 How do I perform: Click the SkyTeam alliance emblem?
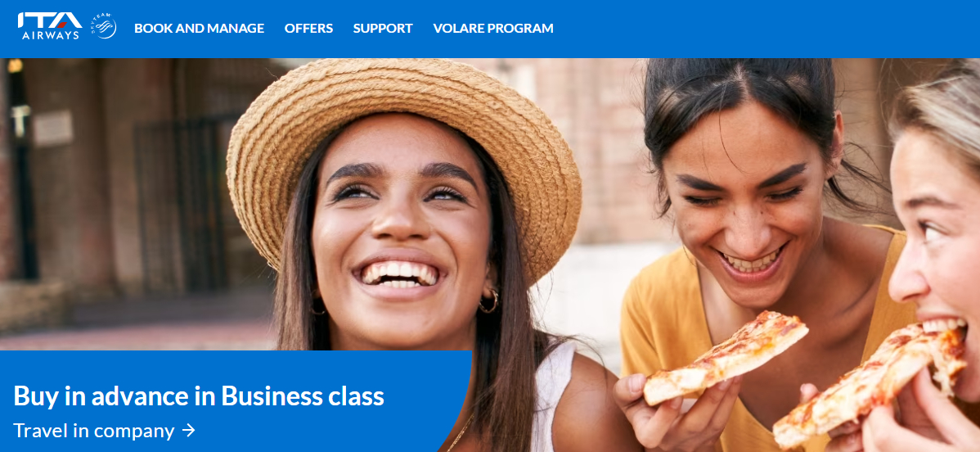105,25
